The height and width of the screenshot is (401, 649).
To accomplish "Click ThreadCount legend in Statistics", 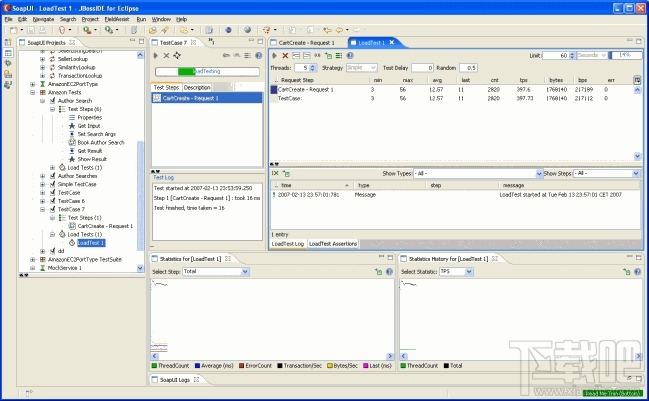I will pos(170,365).
